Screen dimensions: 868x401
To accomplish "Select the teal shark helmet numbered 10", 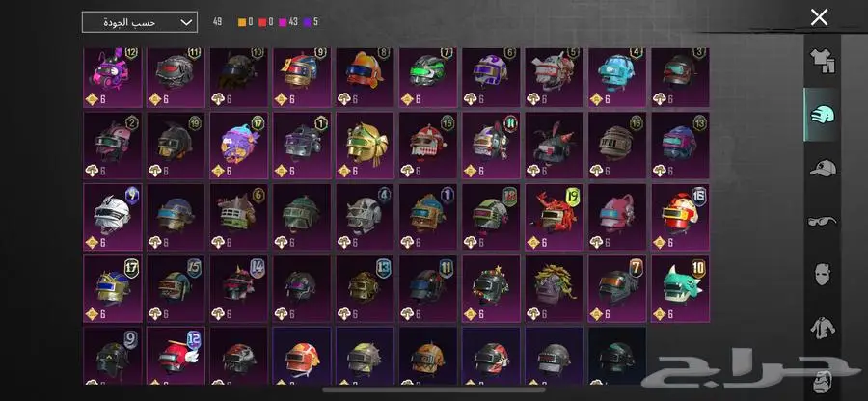I will [680, 288].
